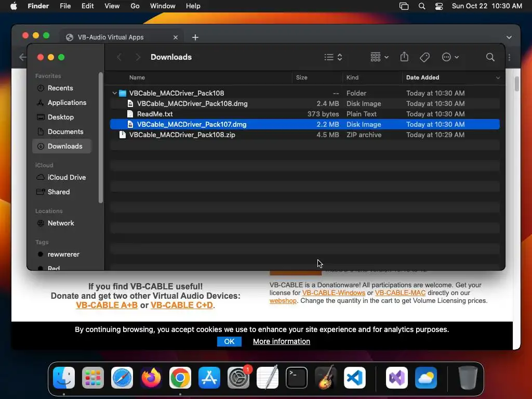Screen dimensions: 532x399
Task: Select VBCable_MACDriver_Pack108.zip file
Action: [x=304, y=135]
